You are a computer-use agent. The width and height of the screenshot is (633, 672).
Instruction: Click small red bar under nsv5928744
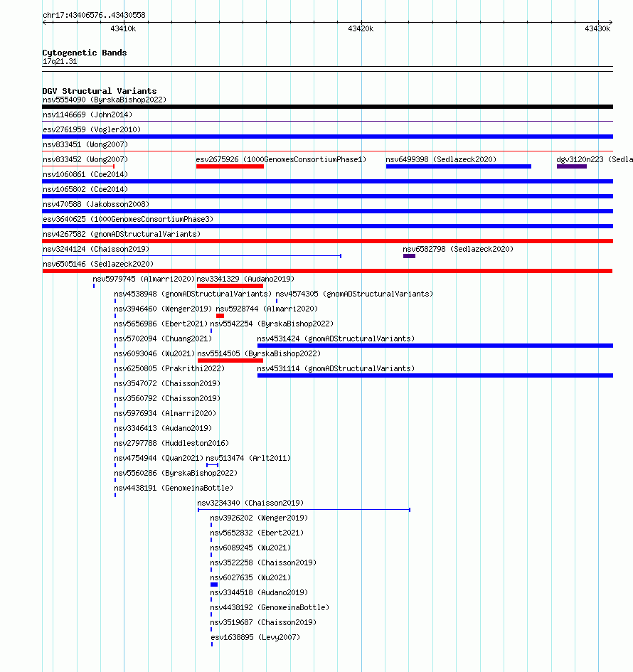220,316
